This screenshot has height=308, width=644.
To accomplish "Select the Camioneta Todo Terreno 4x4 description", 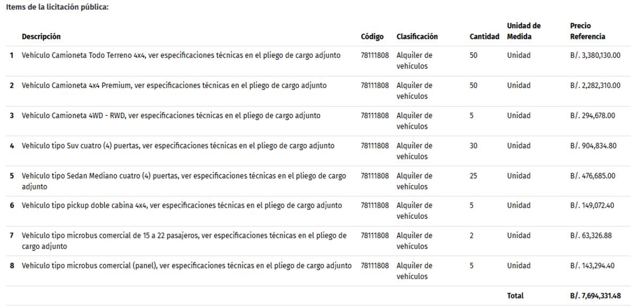I will 181,55.
